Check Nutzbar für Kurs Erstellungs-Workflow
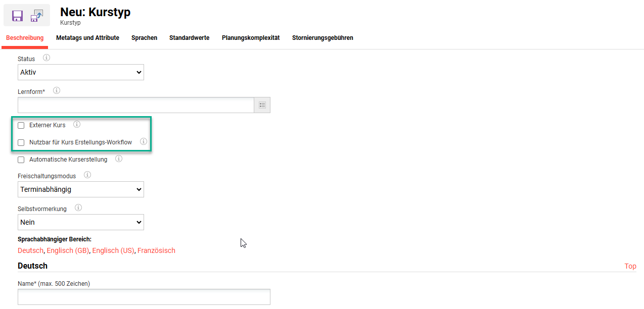This screenshot has height=309, width=644. 21,142
